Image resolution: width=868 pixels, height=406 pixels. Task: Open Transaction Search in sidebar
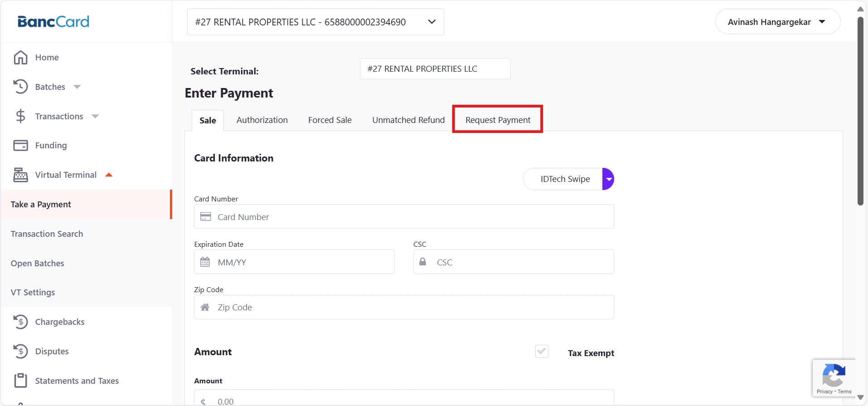point(47,234)
